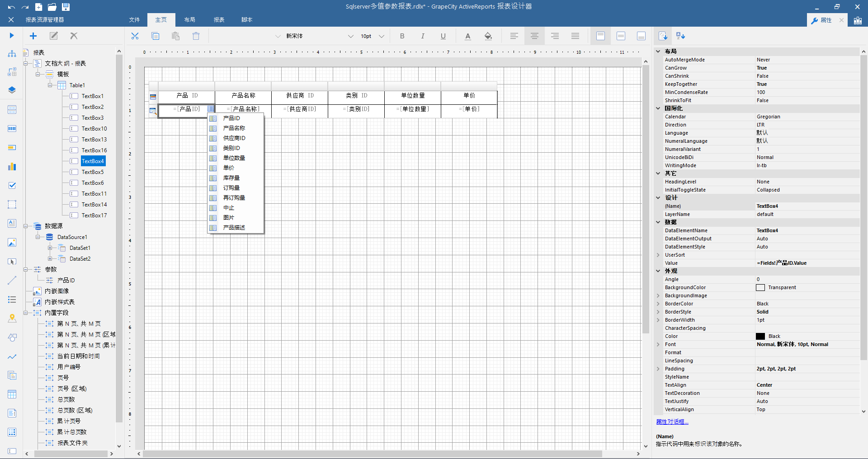The width and height of the screenshot is (868, 459).
Task: Select the chart tool in the toolbox
Action: [12, 166]
